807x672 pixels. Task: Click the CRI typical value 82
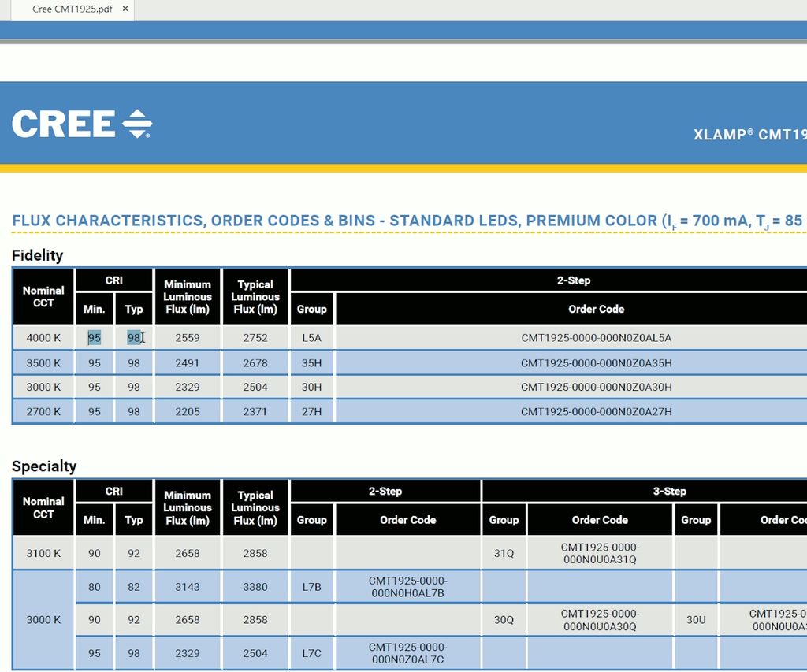tap(134, 587)
